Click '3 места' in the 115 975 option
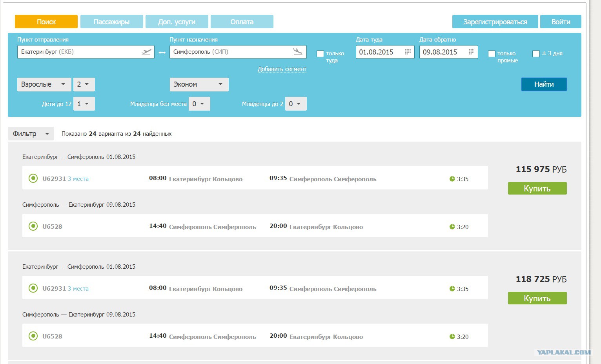601x364 pixels. (78, 179)
